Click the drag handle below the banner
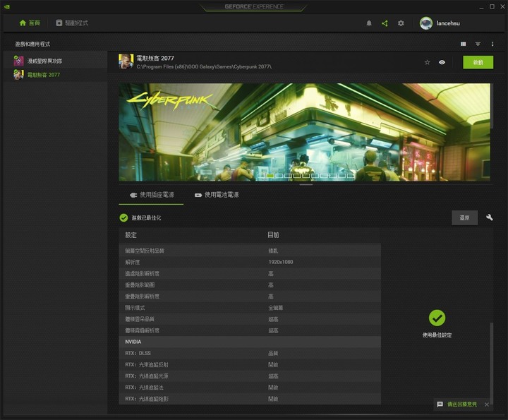 [x=306, y=185]
